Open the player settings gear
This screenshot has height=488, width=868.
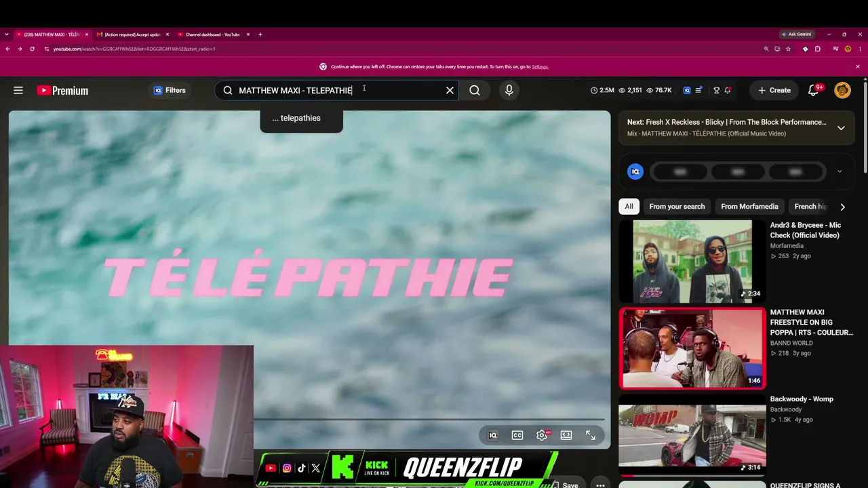coord(542,435)
